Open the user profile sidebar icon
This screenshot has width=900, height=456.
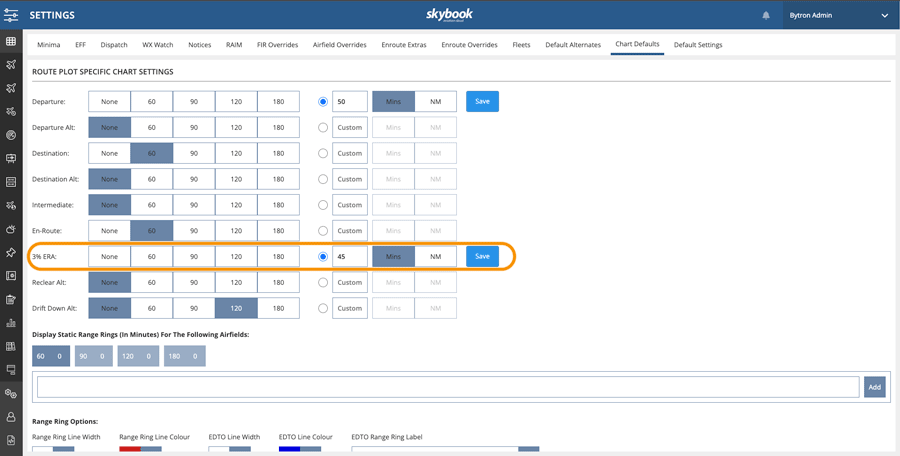pos(11,417)
